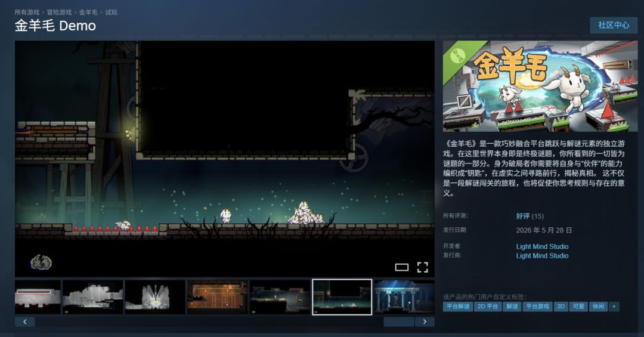Open the third gray crystal thumbnail
This screenshot has width=644, height=337.
coord(155,297)
